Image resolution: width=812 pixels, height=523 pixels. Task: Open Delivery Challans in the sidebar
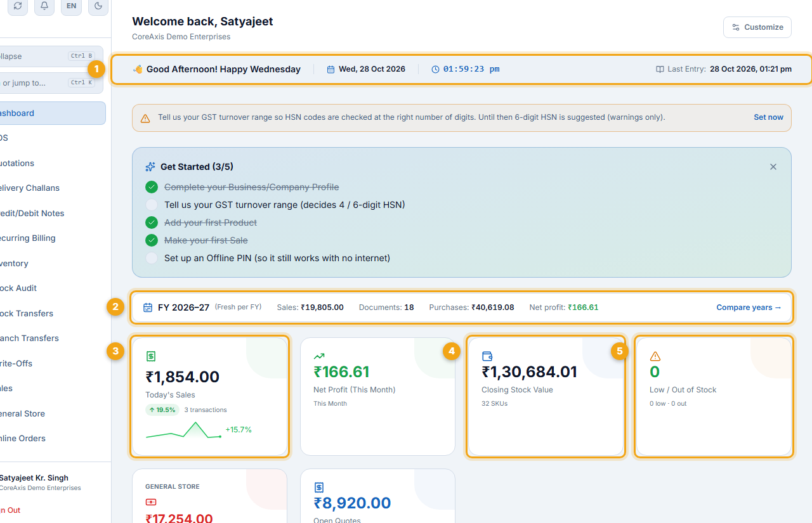[x=53, y=188]
